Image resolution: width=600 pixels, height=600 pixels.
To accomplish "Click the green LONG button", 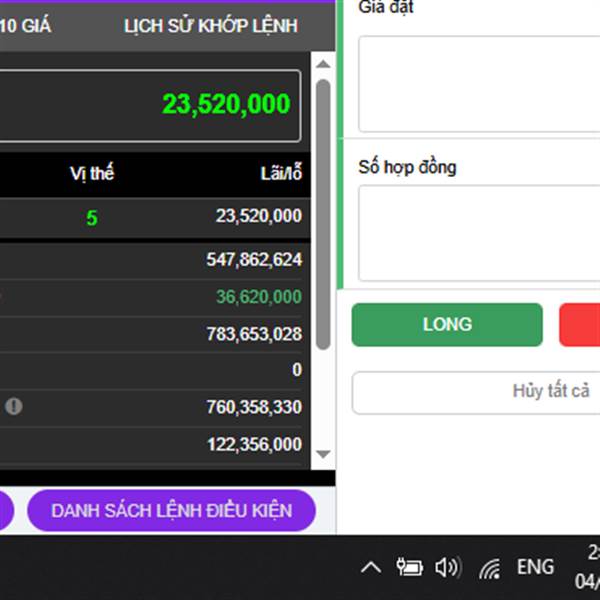I will 447,324.
